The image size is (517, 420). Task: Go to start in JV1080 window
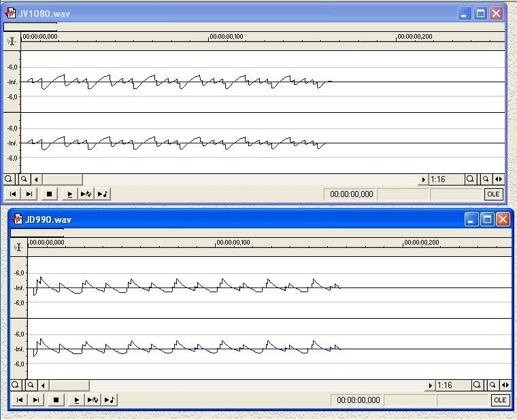coord(12,194)
